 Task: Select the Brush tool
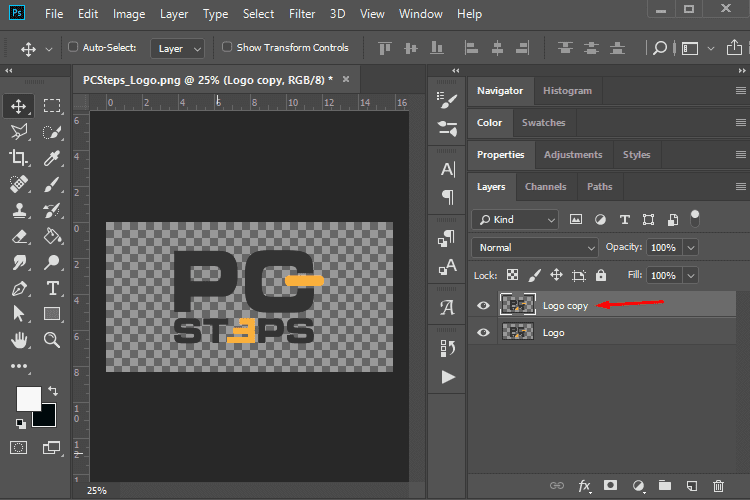[x=52, y=184]
